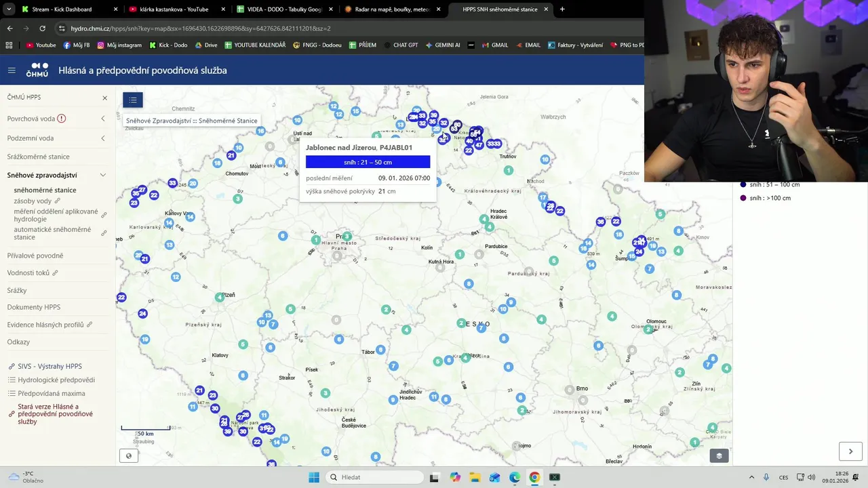Open the Můj instagram bookmark
The image size is (868, 488).
(119, 45)
